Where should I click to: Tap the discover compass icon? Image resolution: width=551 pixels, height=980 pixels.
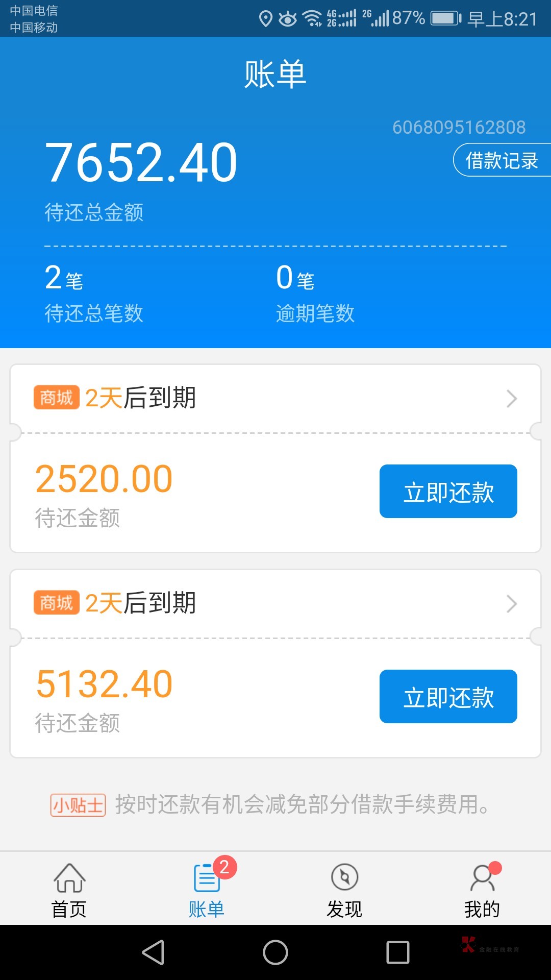[x=344, y=877]
